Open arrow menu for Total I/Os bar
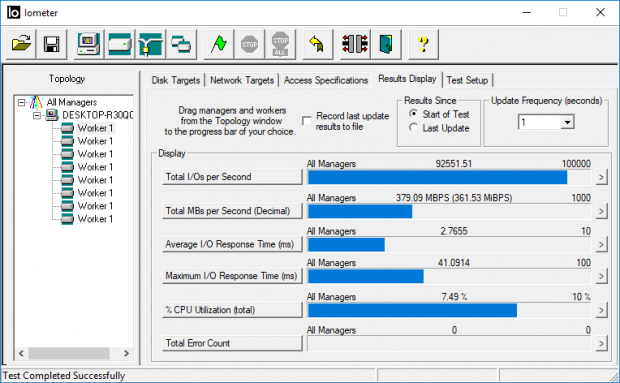 [x=601, y=177]
